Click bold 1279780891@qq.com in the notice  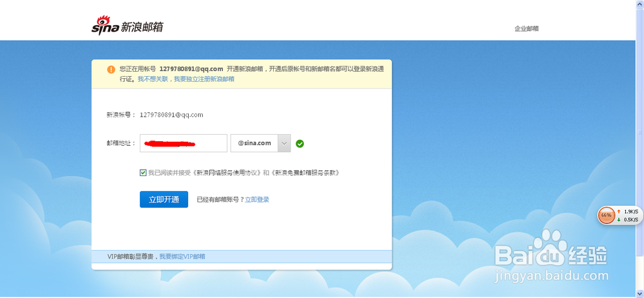pyautogui.click(x=191, y=69)
